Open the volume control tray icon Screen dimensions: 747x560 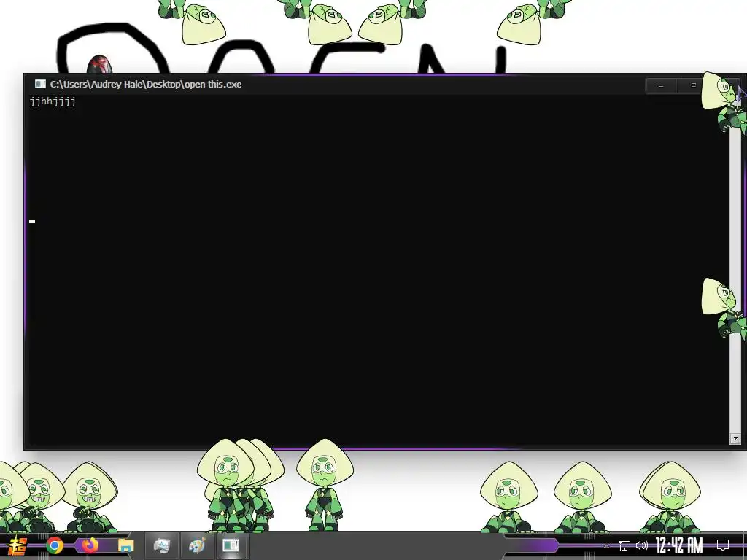[642, 545]
